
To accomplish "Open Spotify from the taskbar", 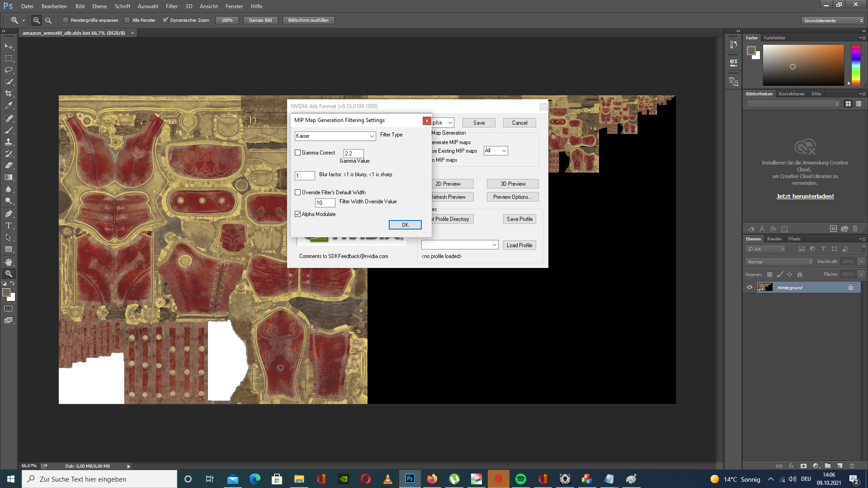I will click(x=521, y=479).
